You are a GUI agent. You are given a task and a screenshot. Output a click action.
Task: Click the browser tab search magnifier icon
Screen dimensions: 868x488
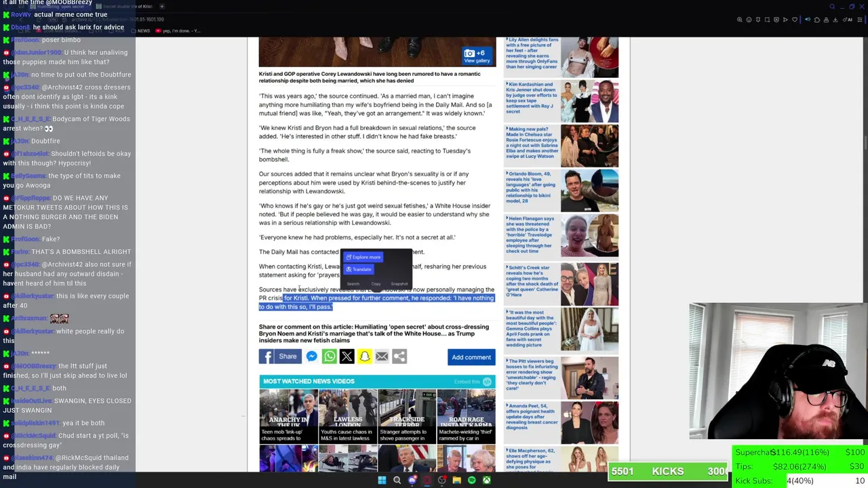(x=833, y=6)
